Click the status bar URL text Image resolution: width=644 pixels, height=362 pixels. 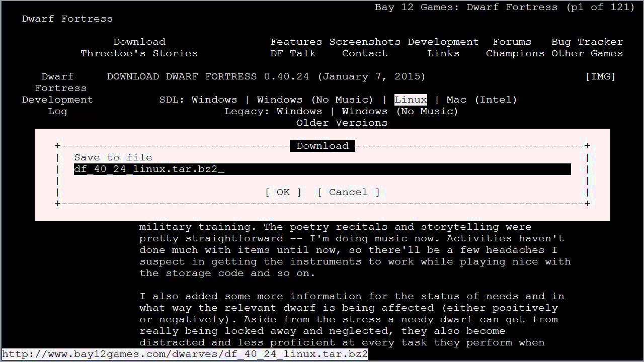tap(185, 354)
